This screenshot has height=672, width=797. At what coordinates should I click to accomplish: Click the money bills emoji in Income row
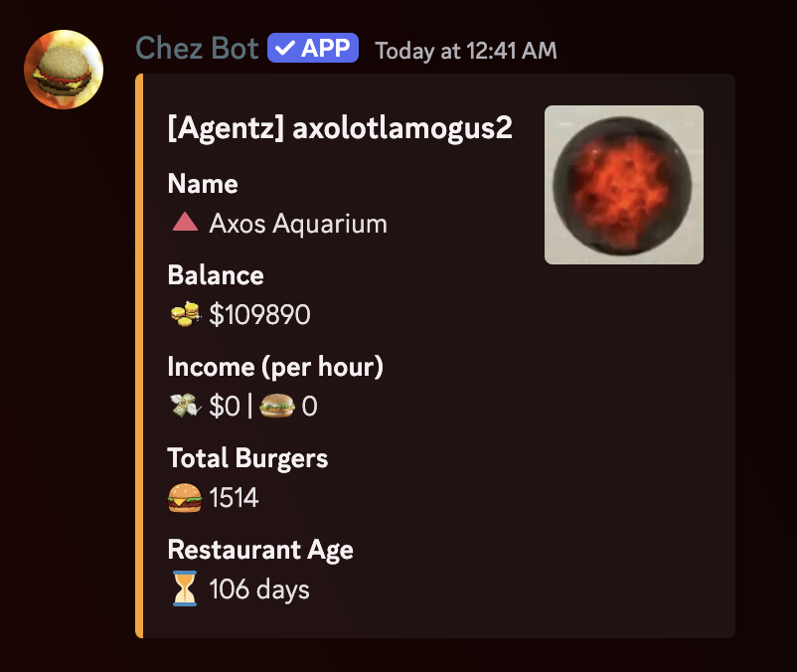(x=184, y=406)
